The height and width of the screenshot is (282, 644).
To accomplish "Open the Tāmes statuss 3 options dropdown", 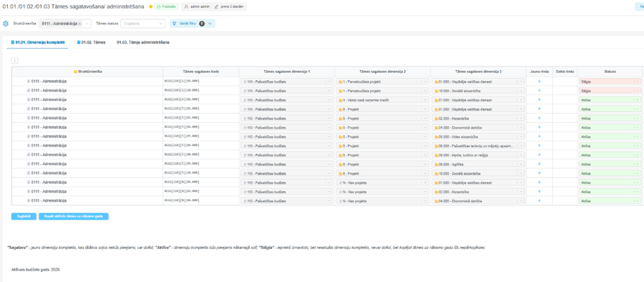I will coord(143,24).
